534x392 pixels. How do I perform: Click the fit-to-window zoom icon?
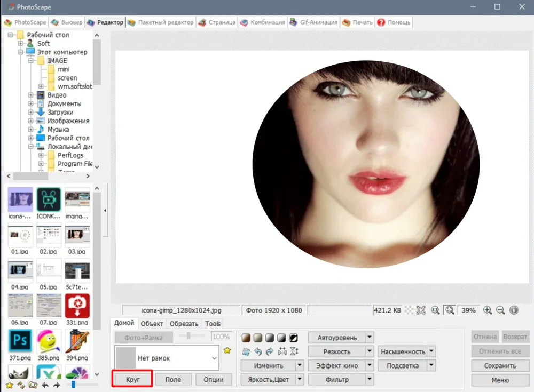coord(450,310)
